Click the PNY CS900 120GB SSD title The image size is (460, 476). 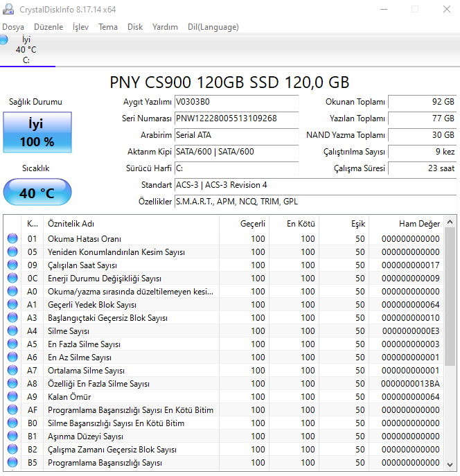[x=229, y=82]
